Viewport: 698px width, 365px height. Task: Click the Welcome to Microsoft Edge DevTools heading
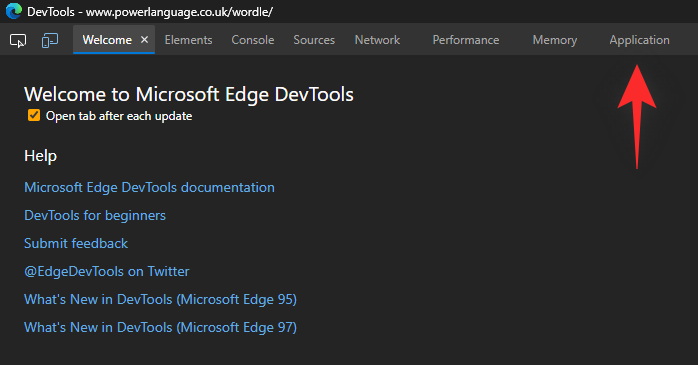point(189,94)
